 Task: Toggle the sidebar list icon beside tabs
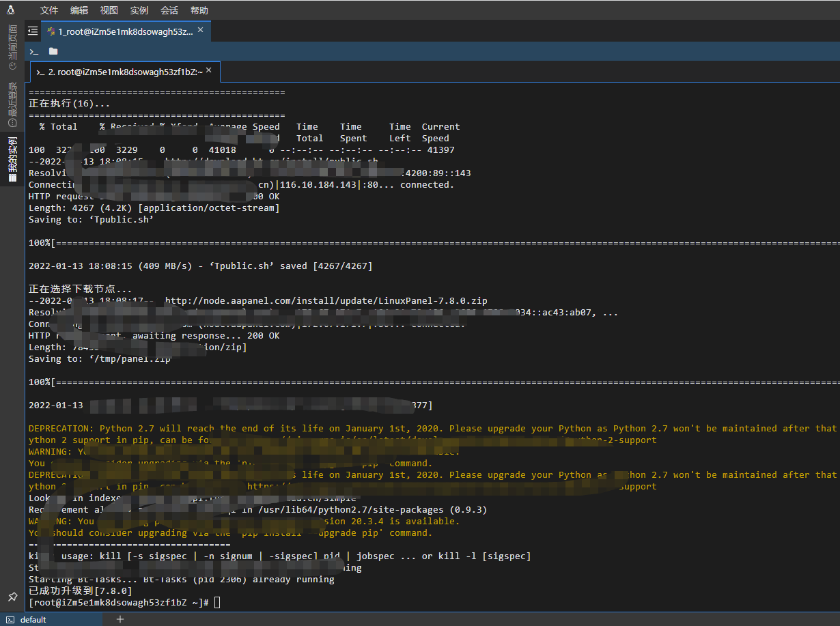point(33,31)
